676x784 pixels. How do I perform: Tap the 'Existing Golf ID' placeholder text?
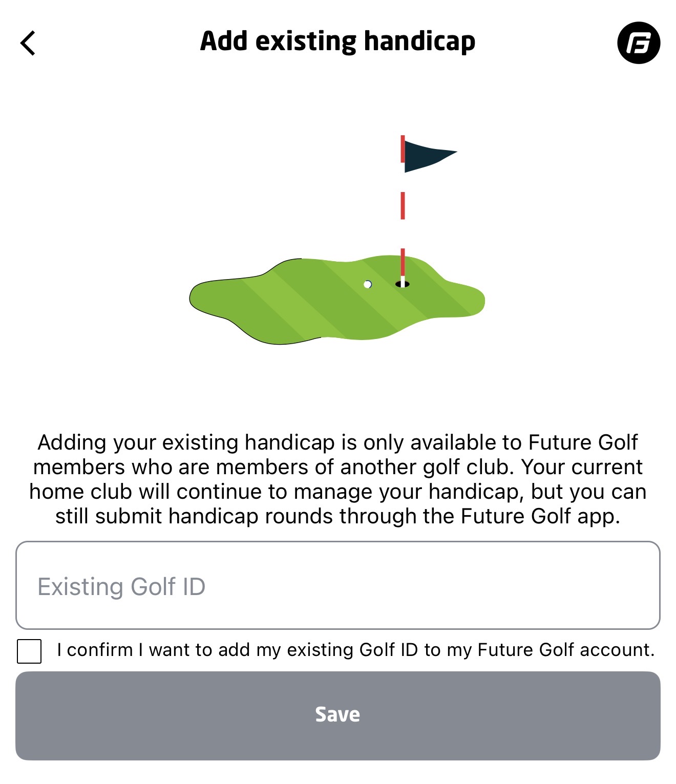pyautogui.click(x=121, y=586)
